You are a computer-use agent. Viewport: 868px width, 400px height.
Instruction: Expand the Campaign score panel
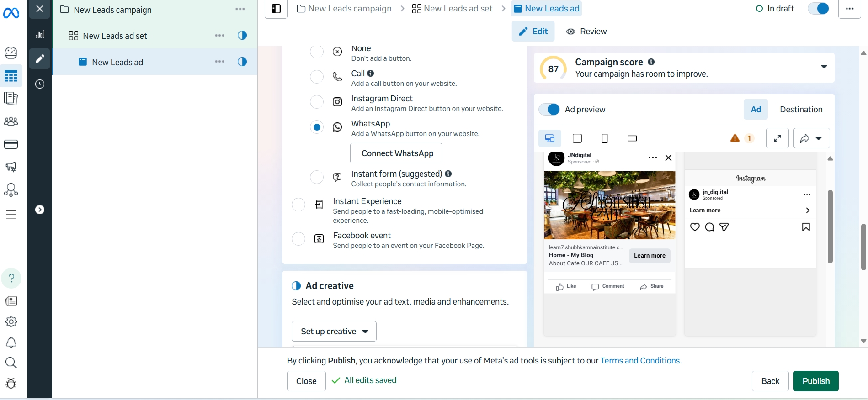coord(824,67)
